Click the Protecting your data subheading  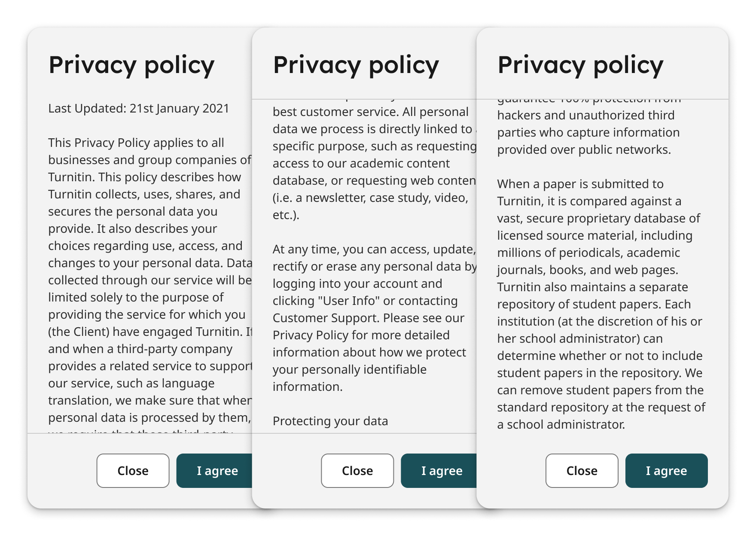pyautogui.click(x=330, y=421)
